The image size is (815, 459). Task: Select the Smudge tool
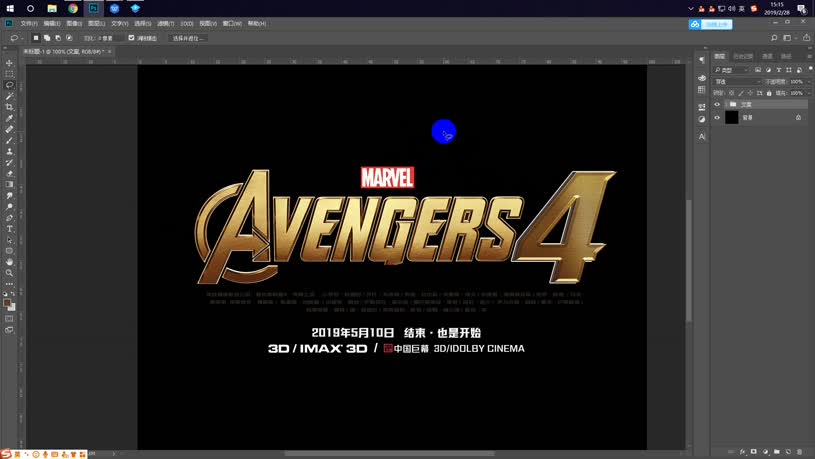click(9, 195)
